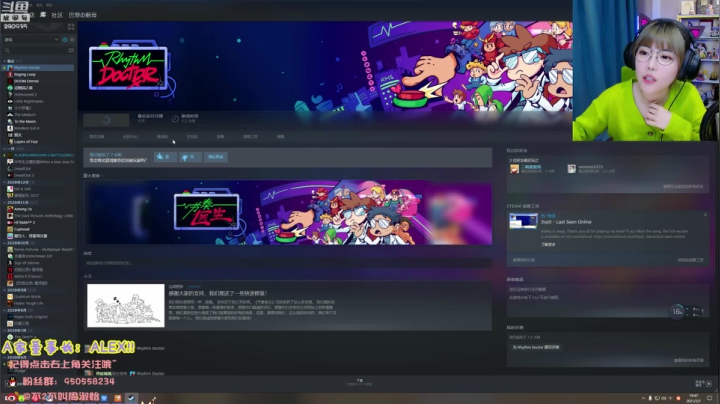Click the Cuphead game icon
Viewport: 720px width, 404px height.
10,229
